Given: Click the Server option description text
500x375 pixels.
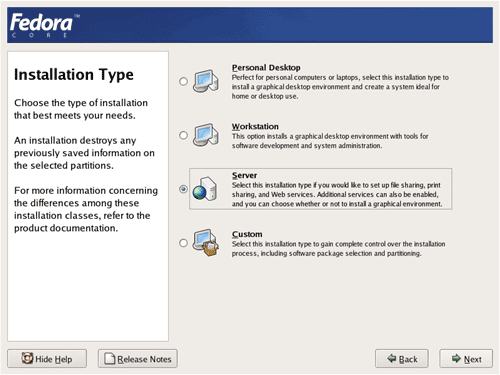Looking at the screenshot, I should 337,194.
